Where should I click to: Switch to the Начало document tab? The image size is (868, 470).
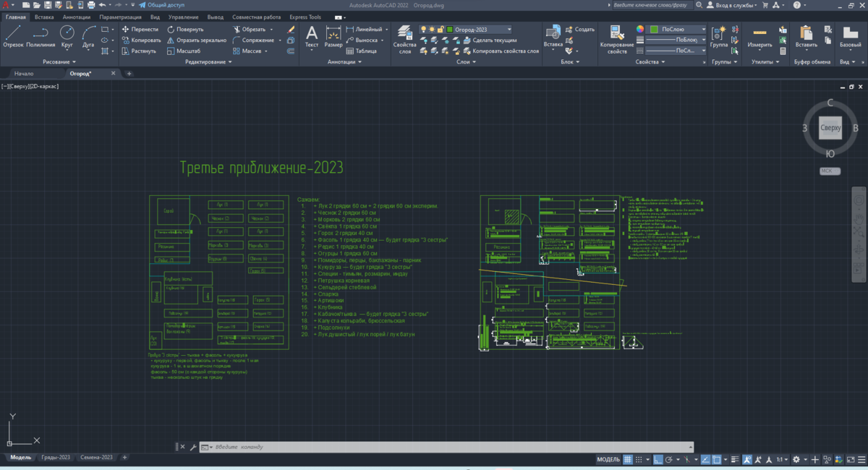[x=24, y=74]
